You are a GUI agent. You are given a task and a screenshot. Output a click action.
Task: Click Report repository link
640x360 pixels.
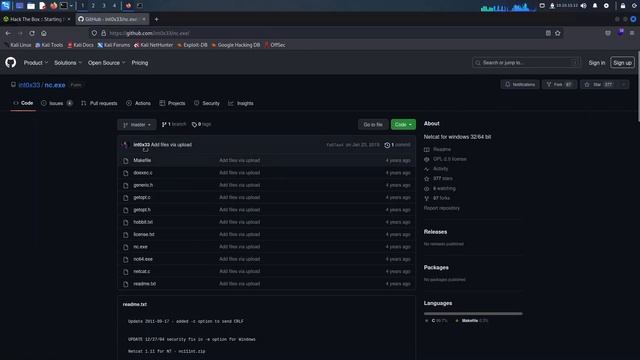[x=442, y=208]
